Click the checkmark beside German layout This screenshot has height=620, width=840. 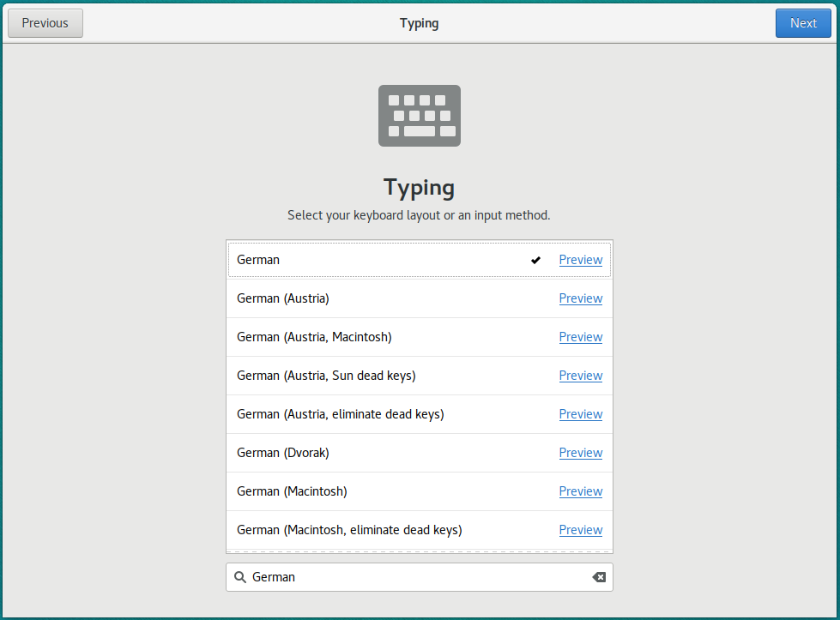[x=535, y=260]
